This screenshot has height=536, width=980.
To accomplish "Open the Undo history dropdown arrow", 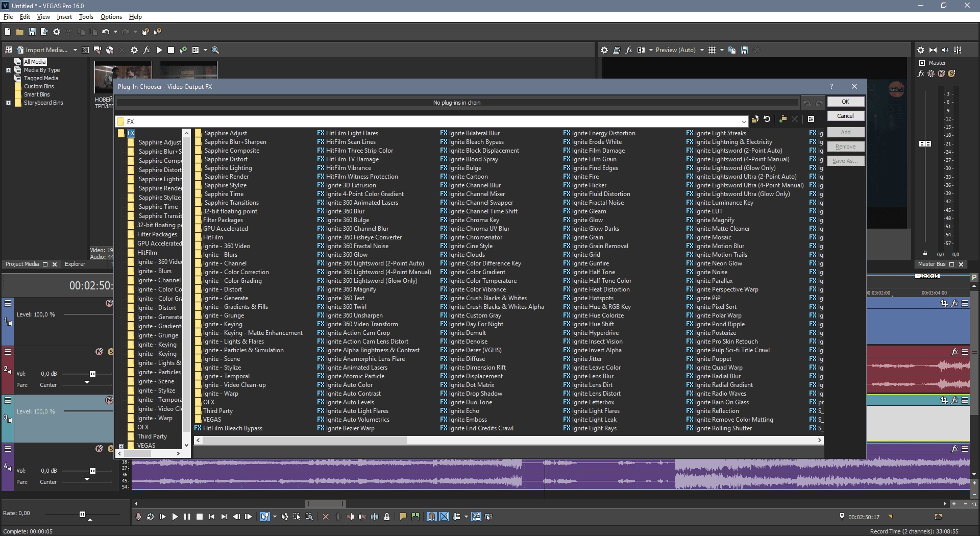I will 115,32.
